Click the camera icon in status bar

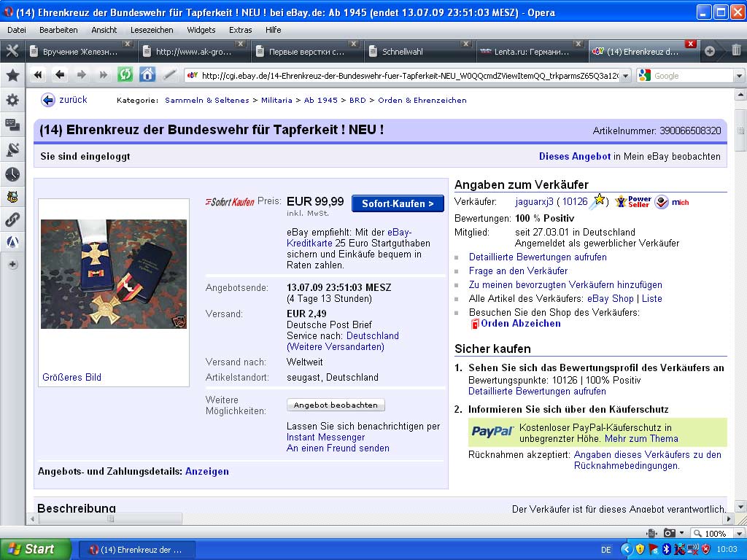[670, 533]
